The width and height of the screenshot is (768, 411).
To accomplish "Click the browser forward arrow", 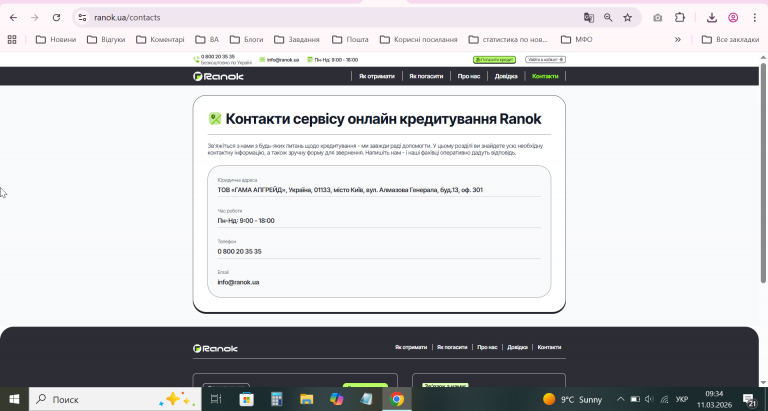I will [x=34, y=18].
